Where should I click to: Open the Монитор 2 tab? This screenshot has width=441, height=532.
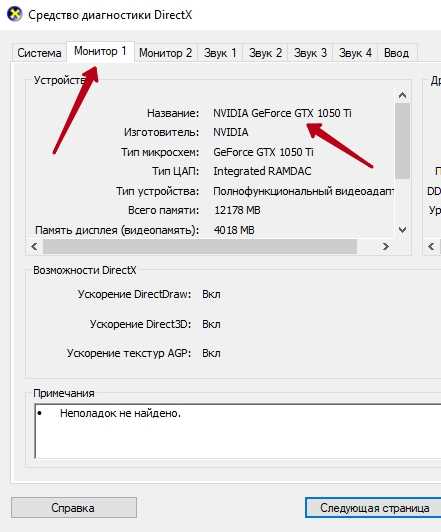[x=166, y=53]
